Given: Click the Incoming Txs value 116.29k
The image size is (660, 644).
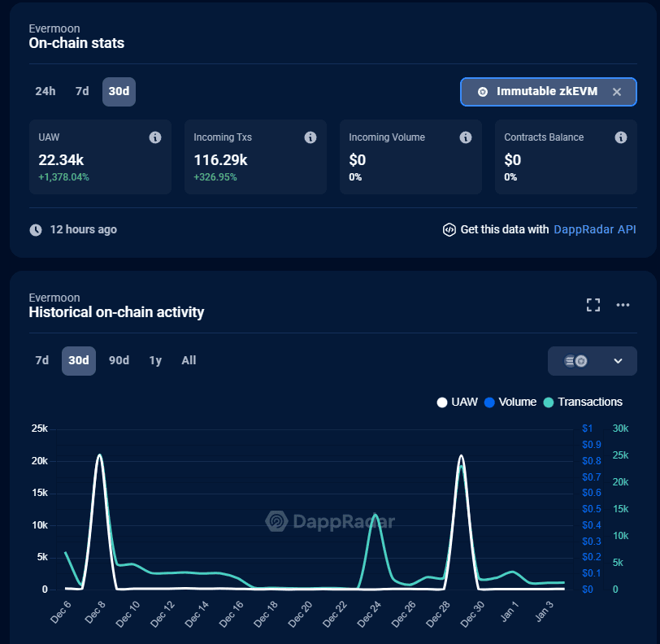Looking at the screenshot, I should pos(220,160).
